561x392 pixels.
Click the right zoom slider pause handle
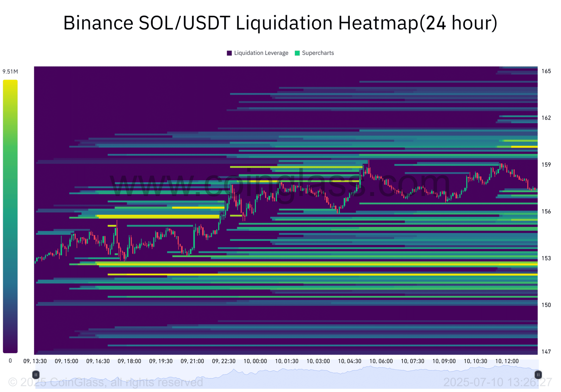click(x=538, y=374)
